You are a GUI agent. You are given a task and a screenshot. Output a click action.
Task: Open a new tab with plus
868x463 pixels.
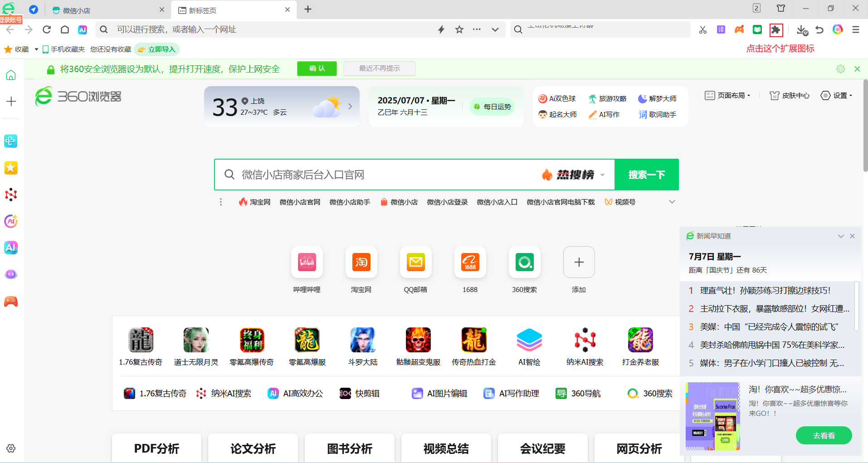click(x=308, y=9)
